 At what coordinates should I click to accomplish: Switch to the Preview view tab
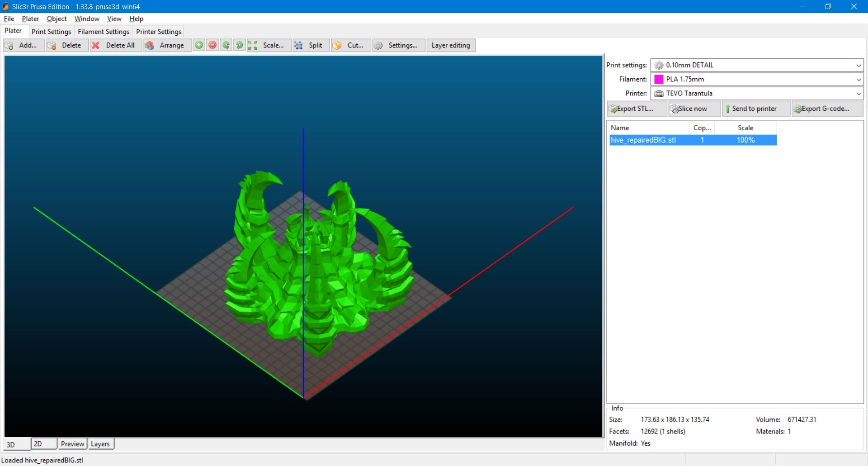tap(72, 444)
